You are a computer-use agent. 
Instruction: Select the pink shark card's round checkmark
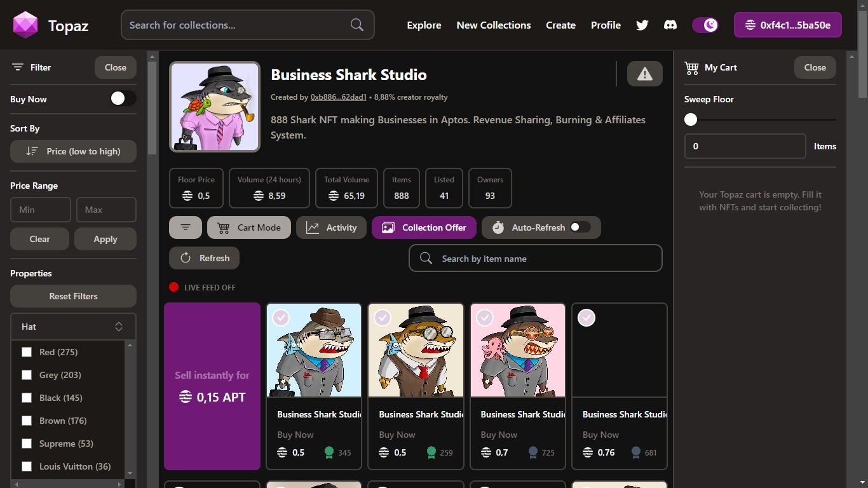coord(485,317)
